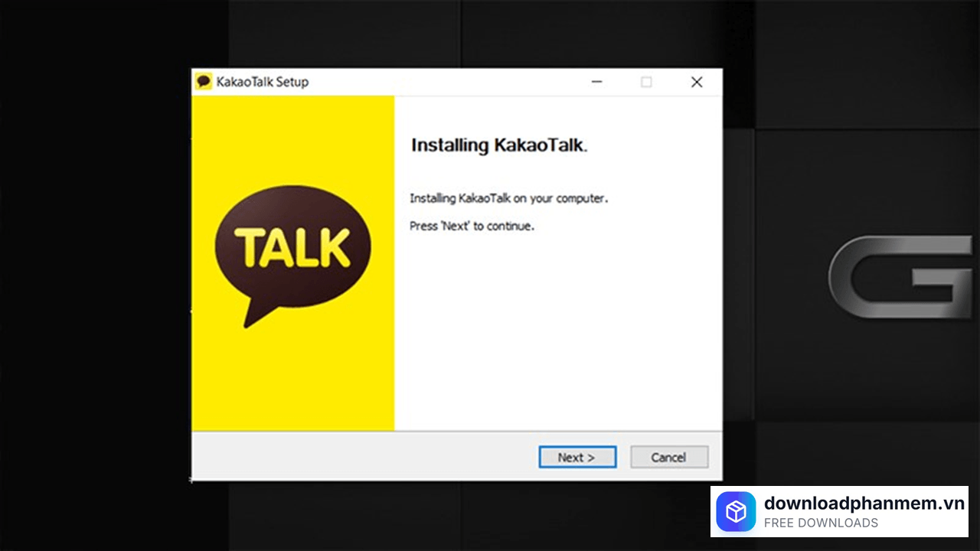Viewport: 980px width, 551px height.
Task: Click the yellow banner area above the logo
Action: 293,138
